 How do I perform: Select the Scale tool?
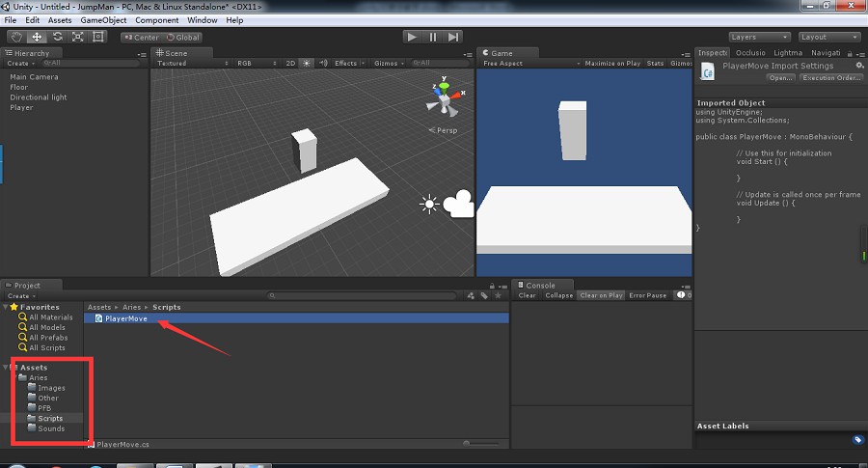pos(78,37)
